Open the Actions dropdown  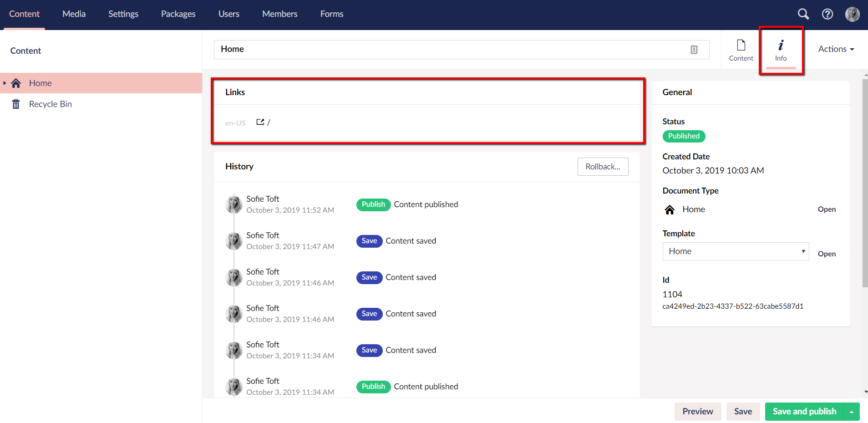tap(836, 49)
